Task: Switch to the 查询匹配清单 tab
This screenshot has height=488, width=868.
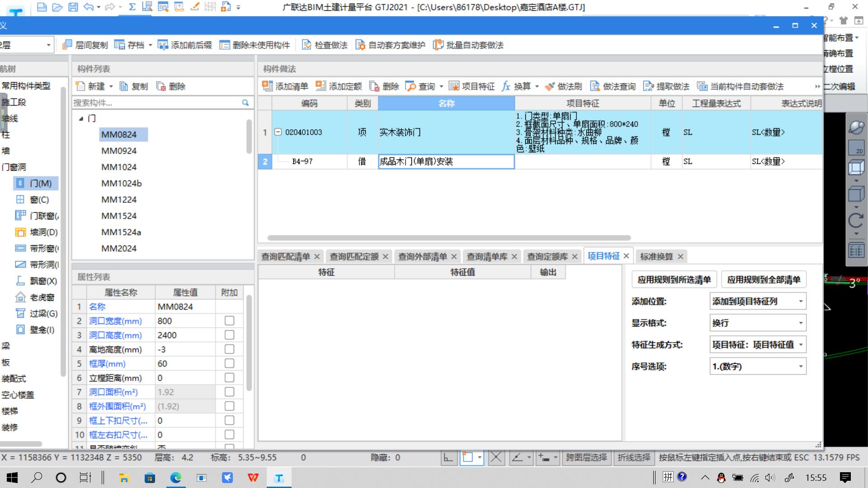Action: coord(286,257)
